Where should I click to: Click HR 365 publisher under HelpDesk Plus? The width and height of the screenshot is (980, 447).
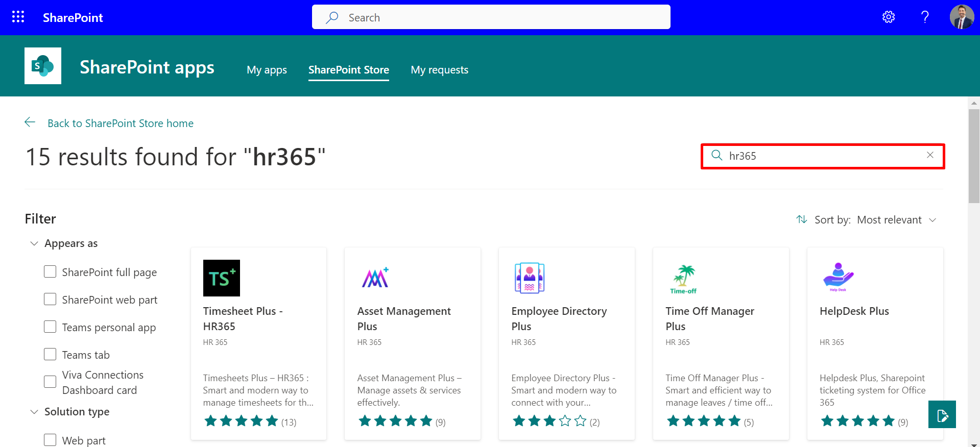pos(832,342)
